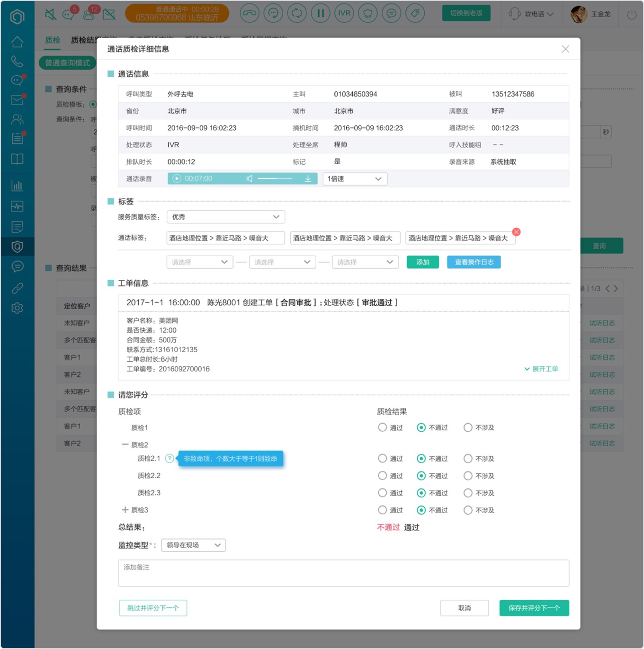Choose 通过 for 质检3
644x649 pixels.
383,510
